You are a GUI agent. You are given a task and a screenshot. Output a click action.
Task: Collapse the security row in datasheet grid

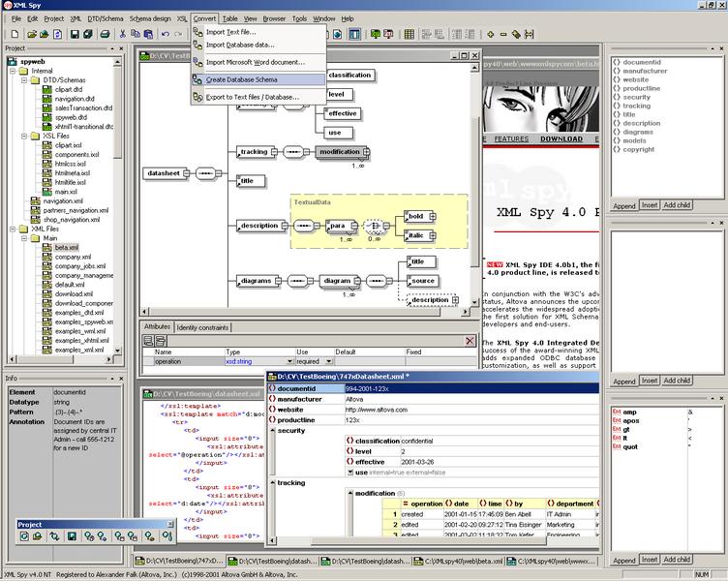pos(273,431)
